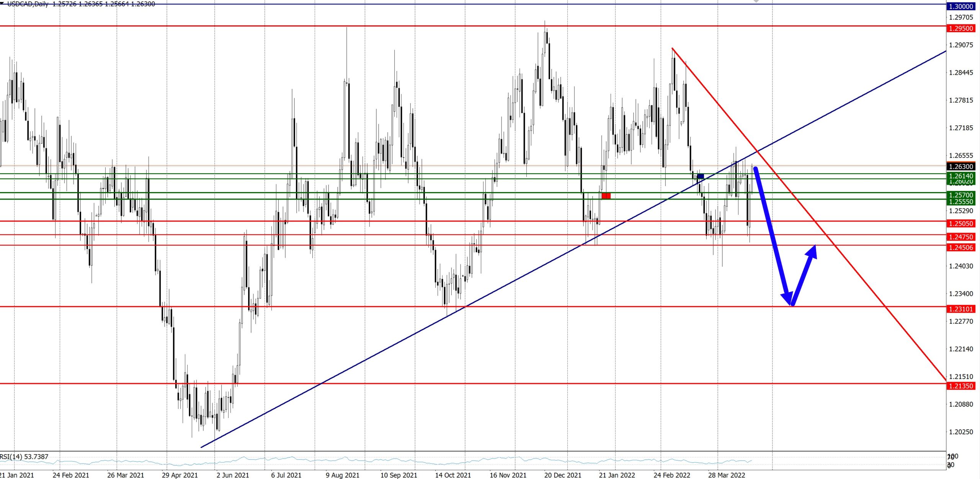Viewport: 980px width, 479px height.
Task: Click the 1.25050 red price label
Action: (x=961, y=224)
